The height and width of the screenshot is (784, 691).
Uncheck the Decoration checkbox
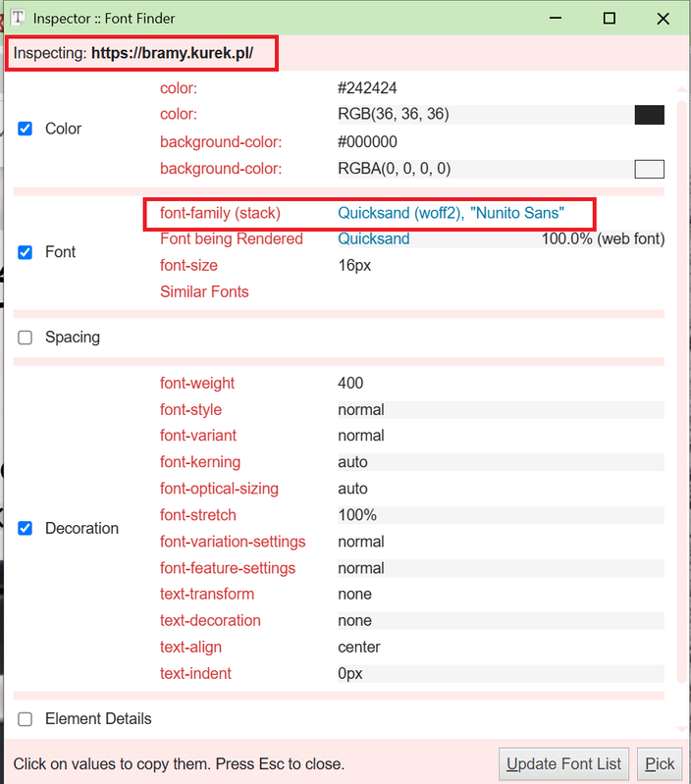25,528
